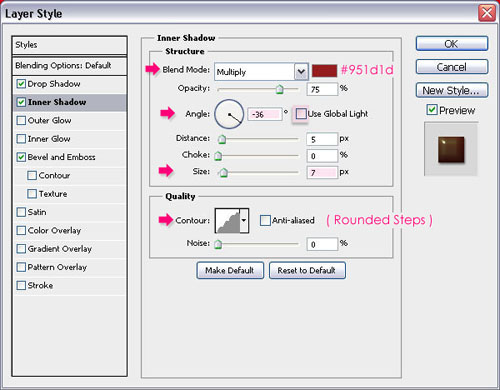This screenshot has height=390, width=500.
Task: Click the Angle value field
Action: point(265,114)
